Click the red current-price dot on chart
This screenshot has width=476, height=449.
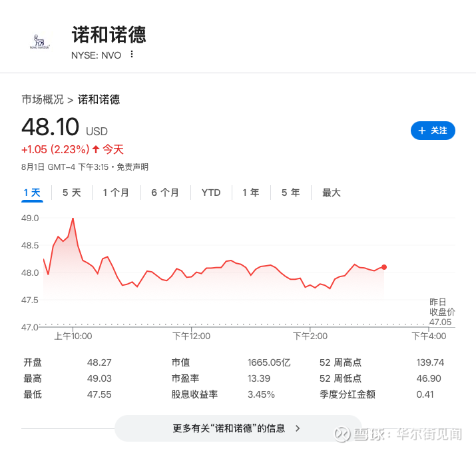click(384, 267)
